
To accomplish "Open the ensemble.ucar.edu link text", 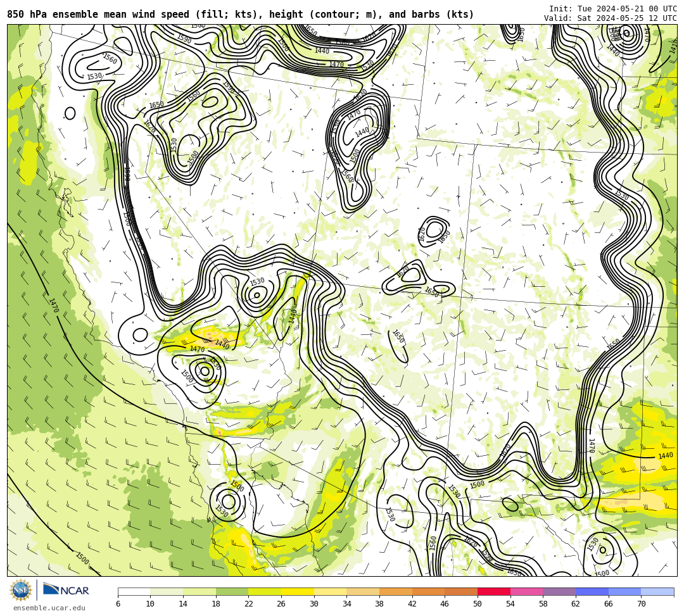I will coord(49,608).
